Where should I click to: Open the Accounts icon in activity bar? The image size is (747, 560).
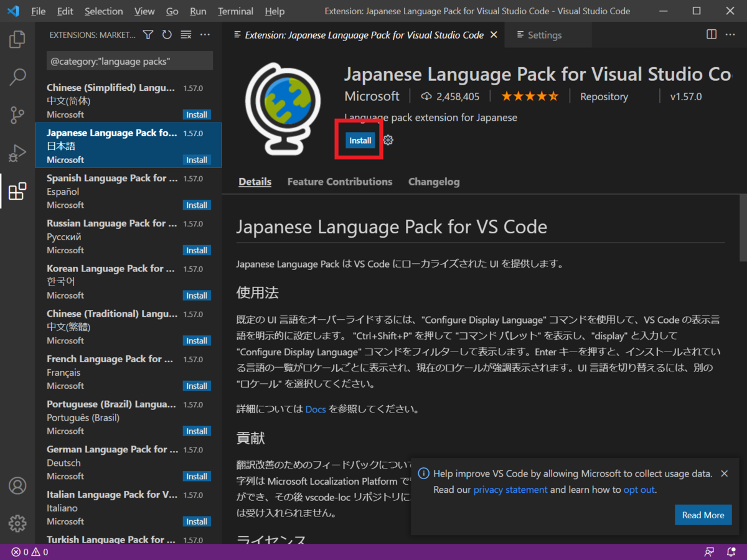tap(17, 485)
